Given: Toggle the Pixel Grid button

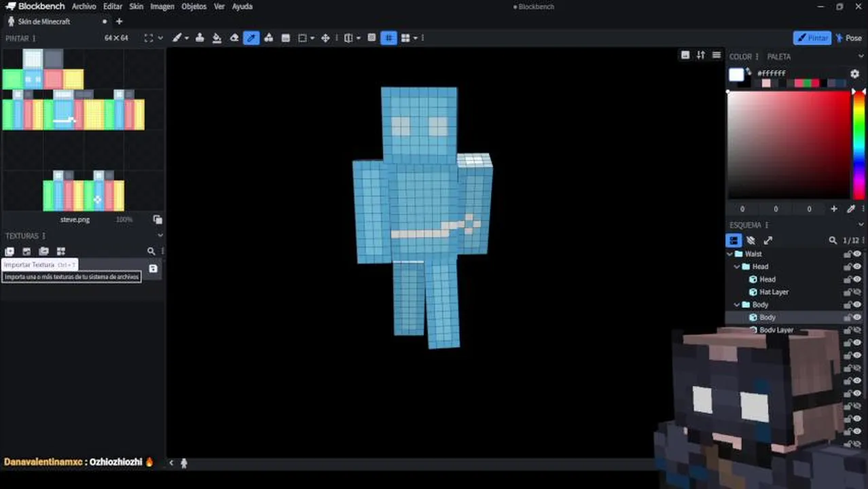Looking at the screenshot, I should 388,38.
